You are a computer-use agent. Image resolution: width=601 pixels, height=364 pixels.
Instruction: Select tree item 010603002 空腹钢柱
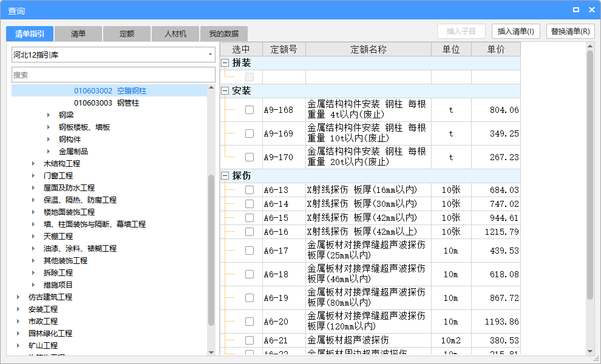(x=110, y=91)
